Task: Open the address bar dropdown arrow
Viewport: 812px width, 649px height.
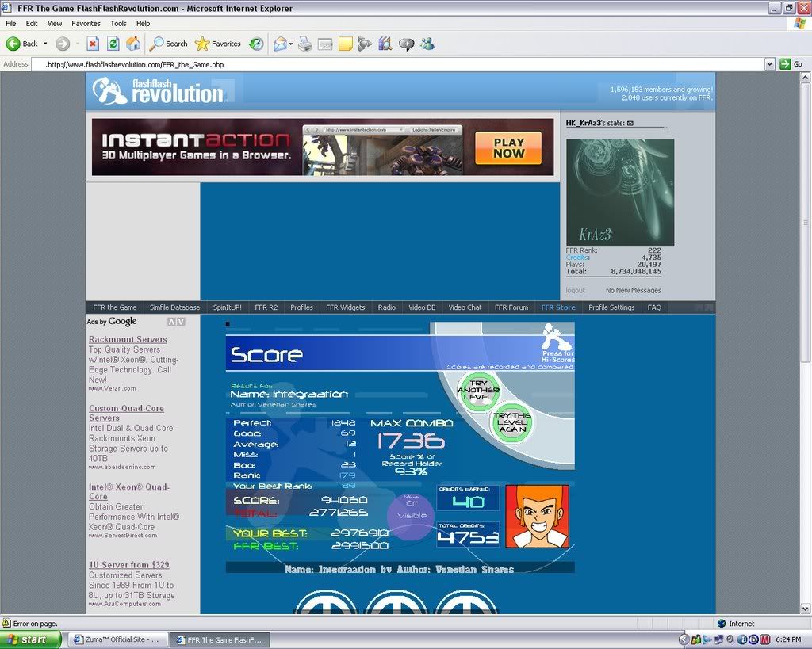Action: click(x=769, y=64)
